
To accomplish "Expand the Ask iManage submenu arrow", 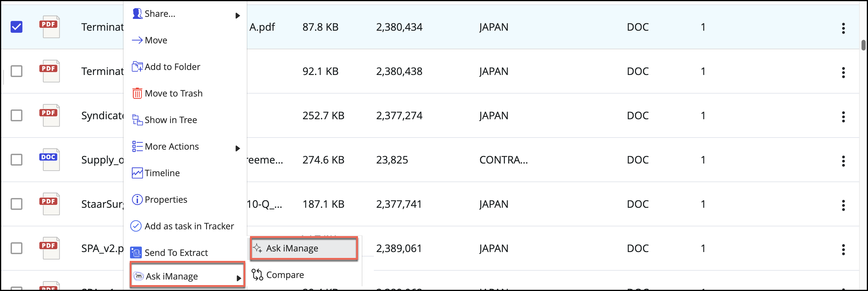I will (239, 278).
